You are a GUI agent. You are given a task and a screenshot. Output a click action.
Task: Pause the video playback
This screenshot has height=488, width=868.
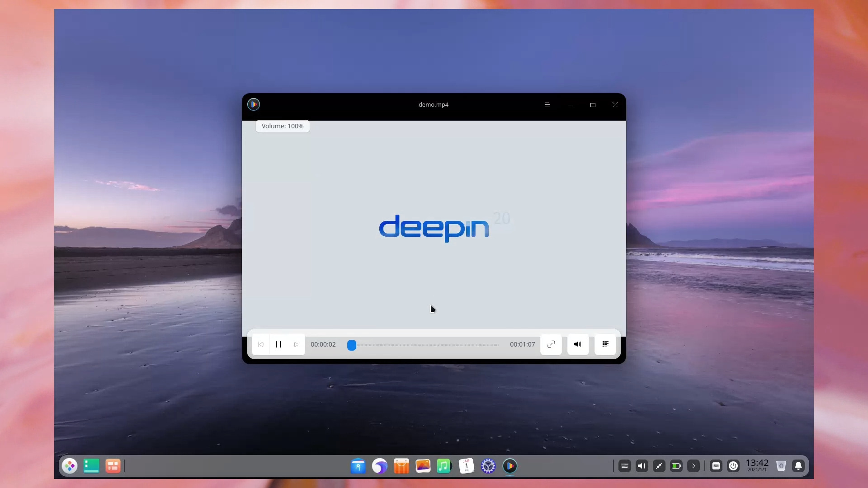coord(278,344)
